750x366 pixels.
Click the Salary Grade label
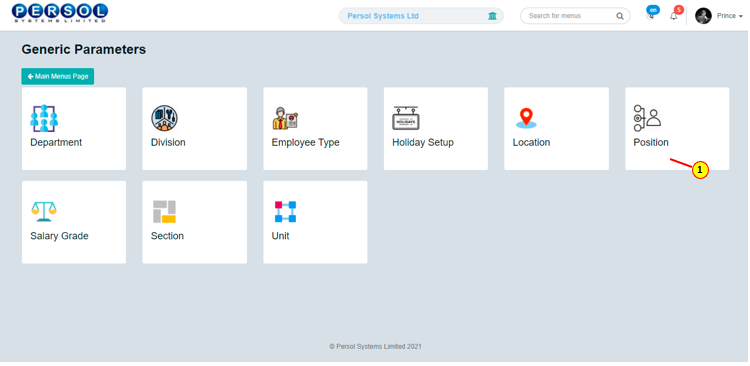tap(59, 236)
